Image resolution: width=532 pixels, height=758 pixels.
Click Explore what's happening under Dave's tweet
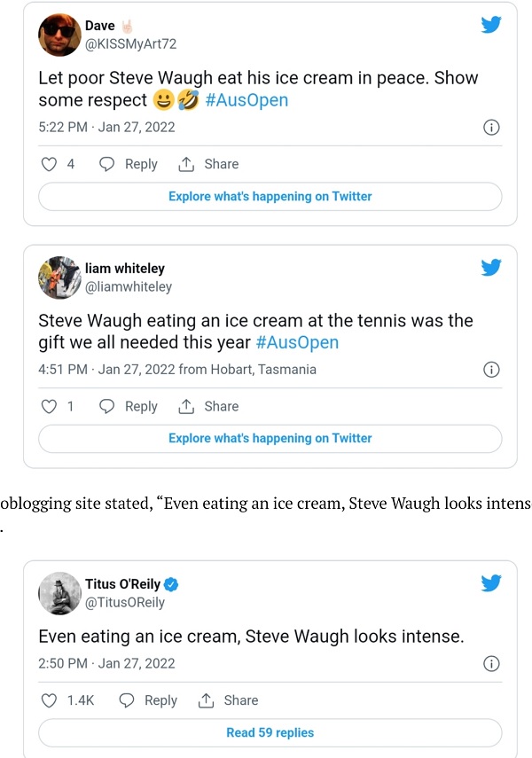coord(270,196)
